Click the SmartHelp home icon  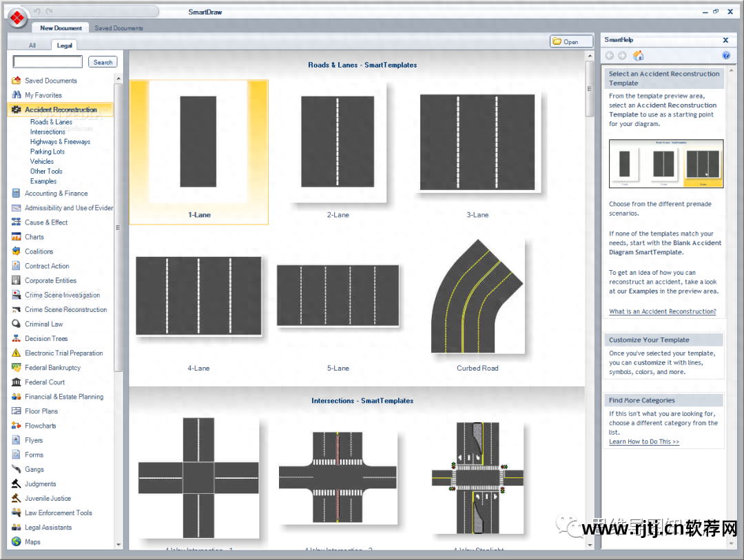(638, 56)
